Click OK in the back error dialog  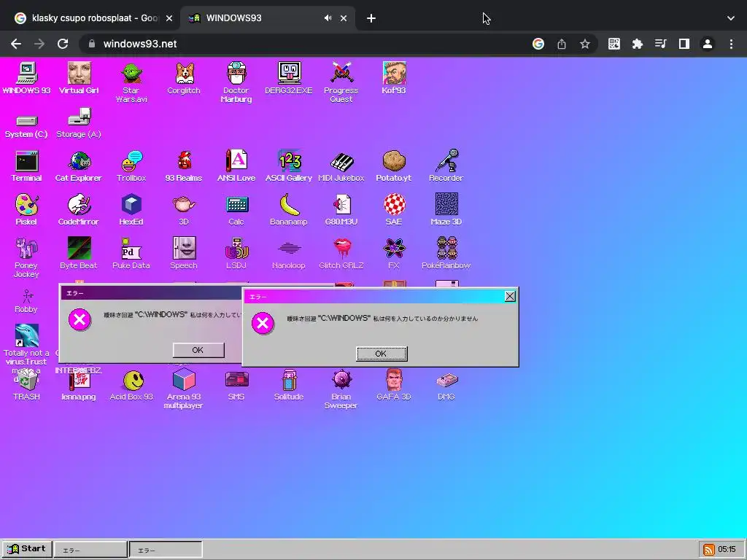click(x=198, y=350)
